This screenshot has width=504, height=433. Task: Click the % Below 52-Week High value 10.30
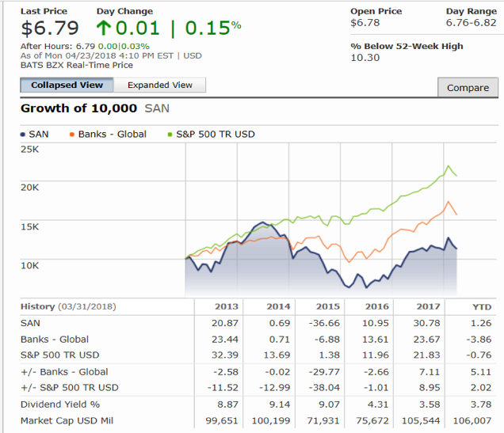click(x=365, y=58)
